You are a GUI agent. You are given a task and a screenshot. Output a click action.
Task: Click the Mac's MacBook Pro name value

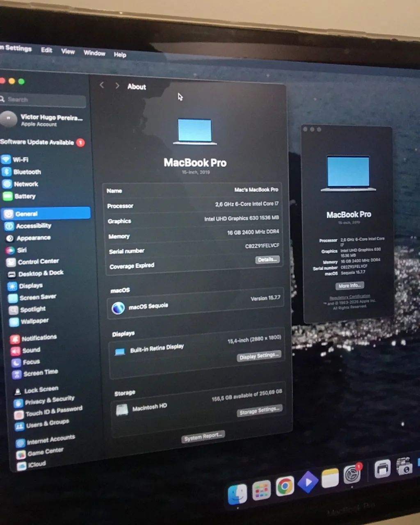pos(256,189)
